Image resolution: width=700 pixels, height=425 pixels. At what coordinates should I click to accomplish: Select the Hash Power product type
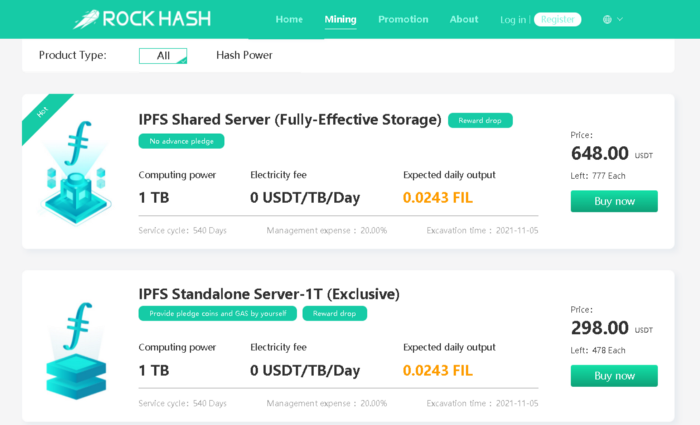click(x=244, y=55)
